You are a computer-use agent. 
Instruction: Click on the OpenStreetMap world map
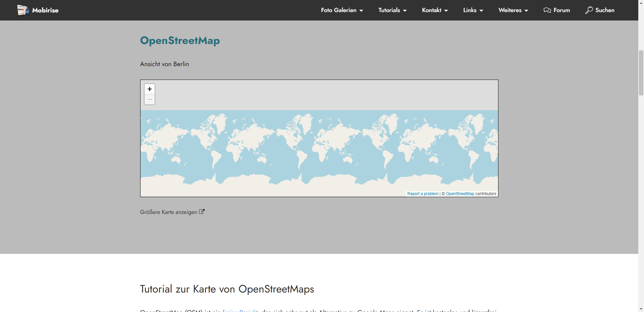(x=319, y=148)
